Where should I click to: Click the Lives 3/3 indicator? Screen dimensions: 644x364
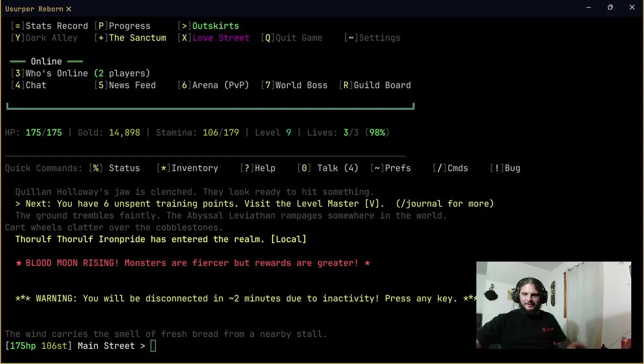click(x=348, y=132)
